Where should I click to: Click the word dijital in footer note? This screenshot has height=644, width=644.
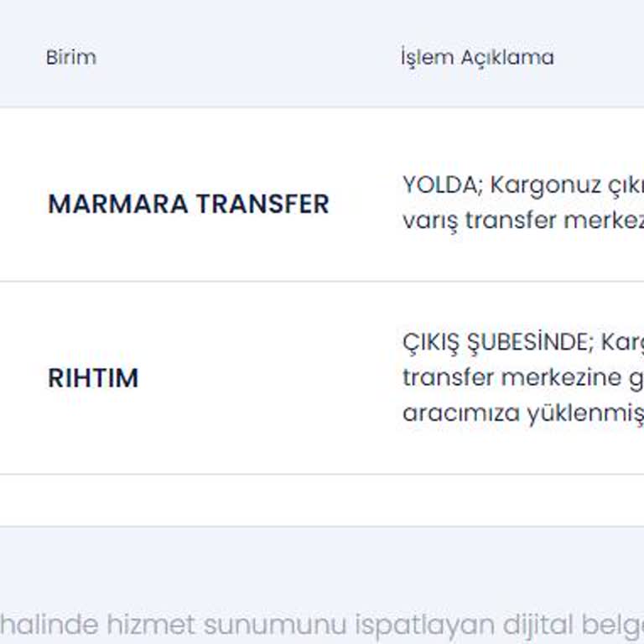pyautogui.click(x=538, y=625)
